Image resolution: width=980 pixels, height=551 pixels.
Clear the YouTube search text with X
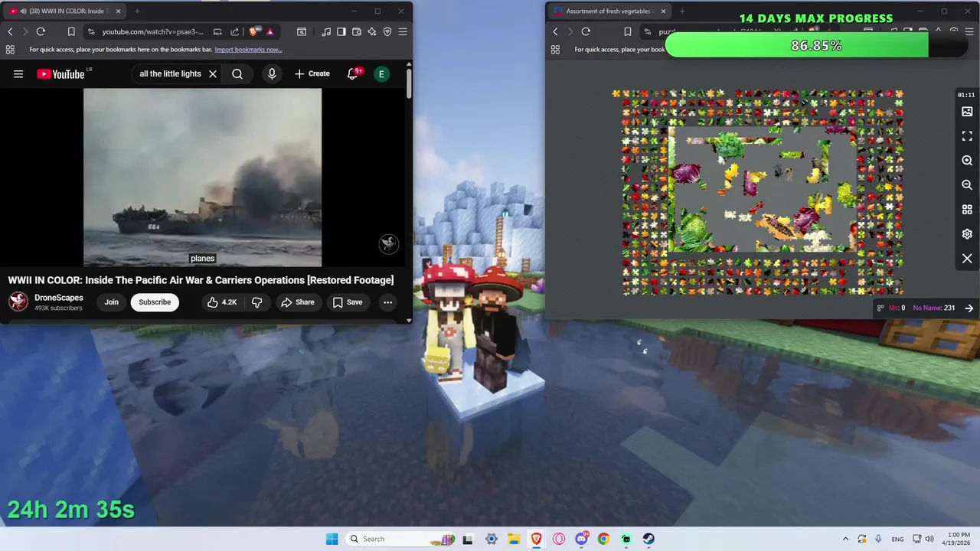(213, 74)
